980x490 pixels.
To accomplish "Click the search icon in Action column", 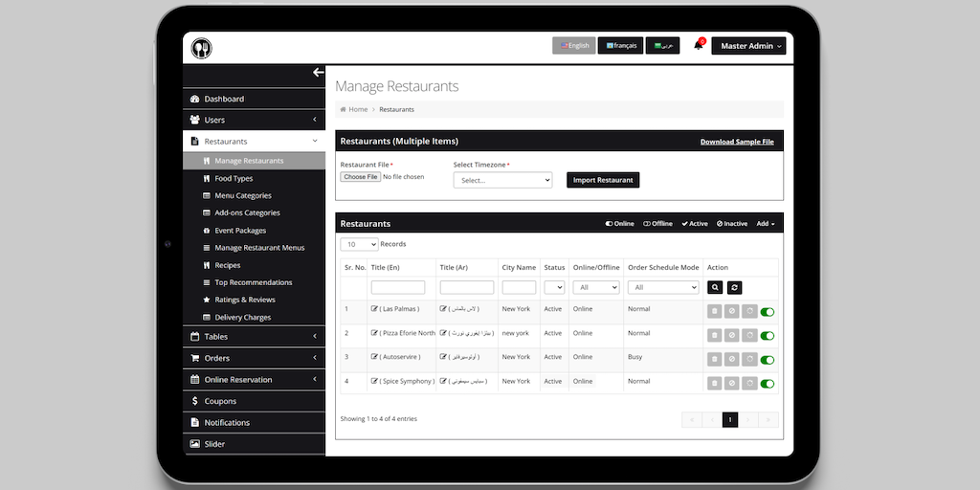I will [x=715, y=287].
